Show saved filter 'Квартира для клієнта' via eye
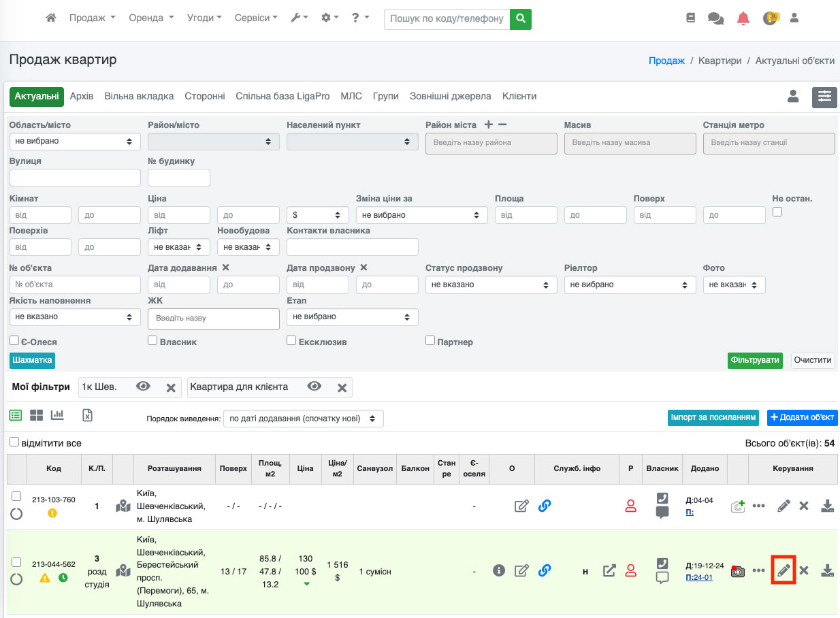This screenshot has width=840, height=618. point(314,387)
